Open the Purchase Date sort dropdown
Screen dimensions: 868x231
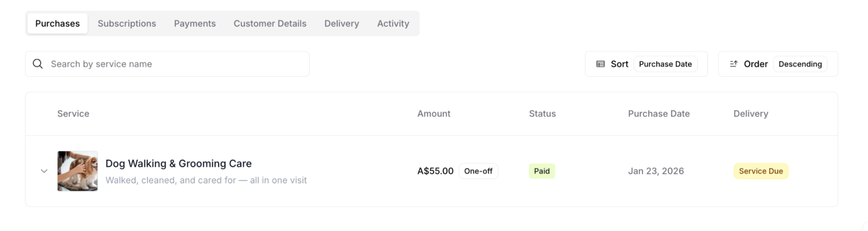[x=665, y=64]
